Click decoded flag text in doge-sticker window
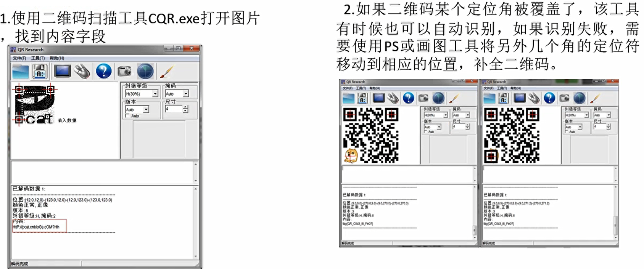This screenshot has width=644, height=269. tap(358, 224)
